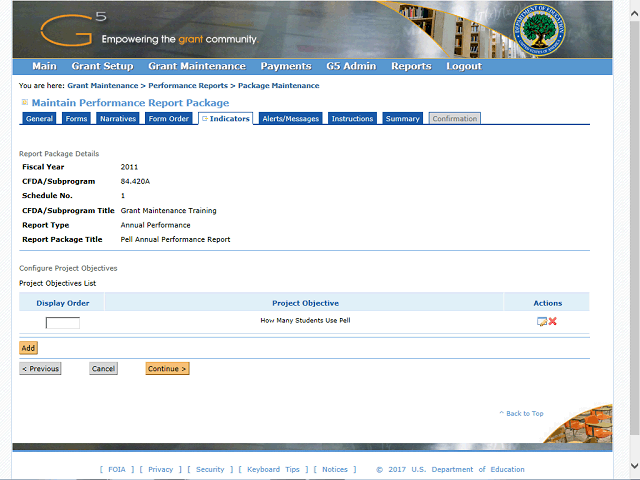
Task: Click the Actions column header
Action: 548,303
